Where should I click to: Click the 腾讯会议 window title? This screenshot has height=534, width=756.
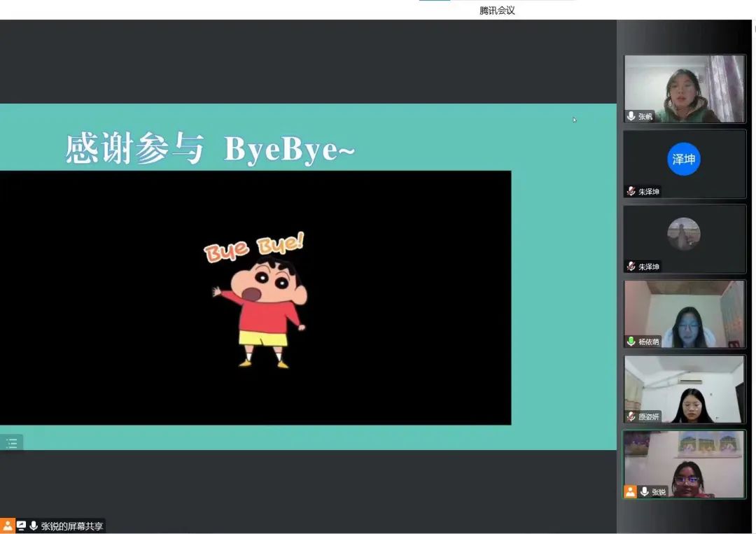click(x=497, y=10)
